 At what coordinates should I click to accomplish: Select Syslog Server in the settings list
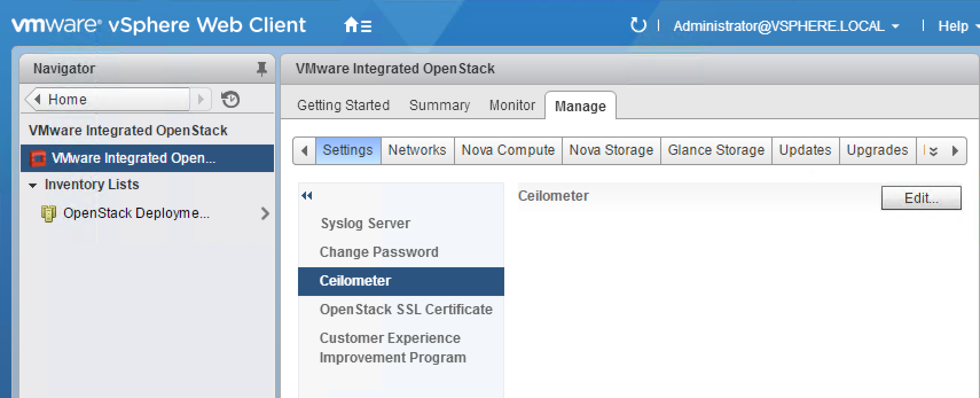point(365,224)
